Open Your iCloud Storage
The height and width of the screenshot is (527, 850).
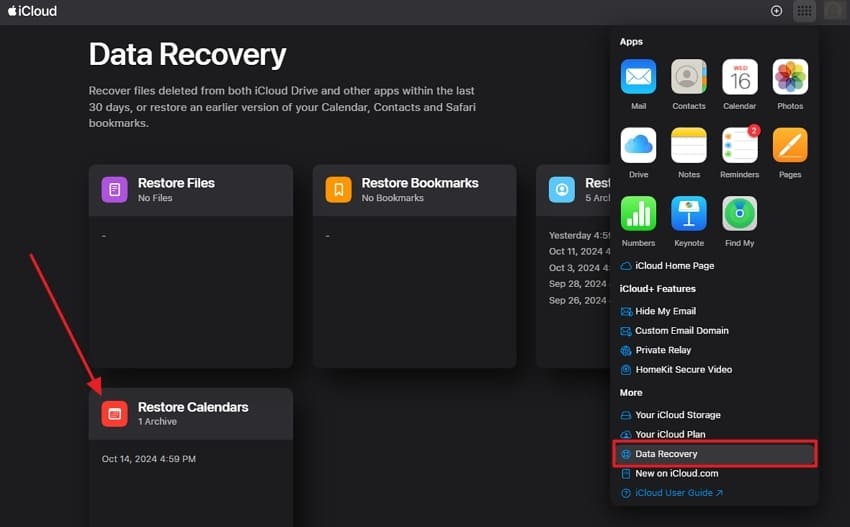pyautogui.click(x=670, y=415)
